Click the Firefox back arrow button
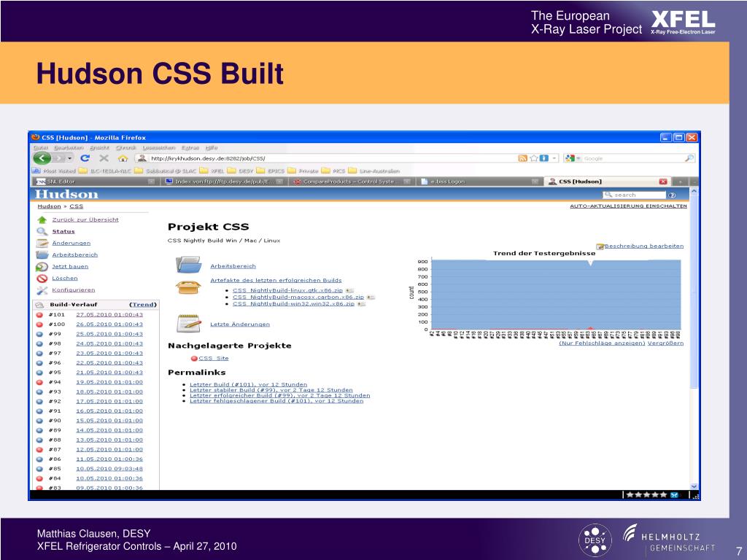Image resolution: width=747 pixels, height=560 pixels. coord(42,158)
